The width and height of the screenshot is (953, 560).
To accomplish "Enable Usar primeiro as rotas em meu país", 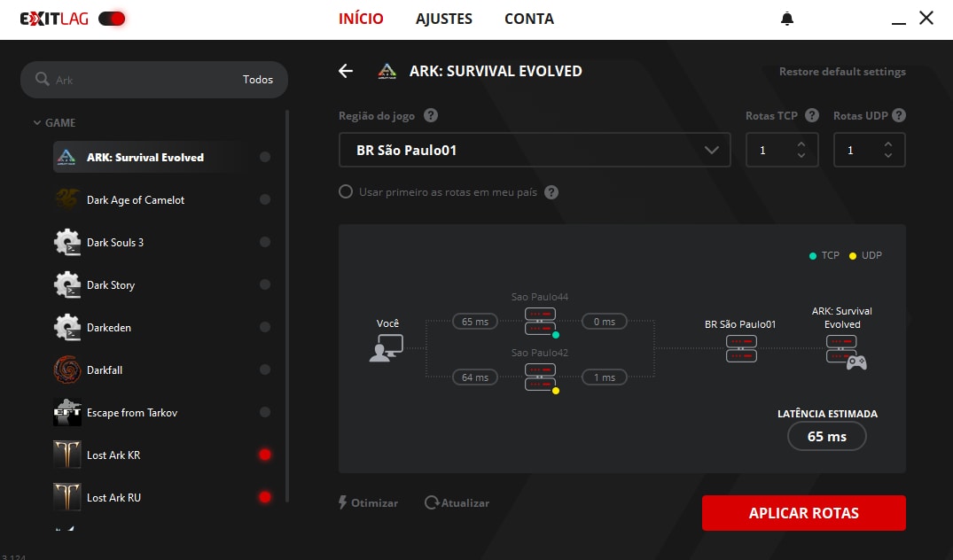I will (346, 192).
